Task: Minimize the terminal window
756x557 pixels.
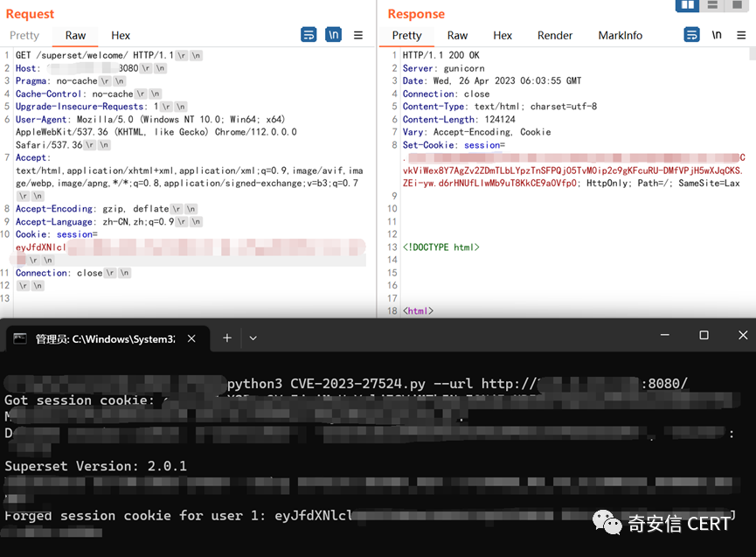Action: pos(665,335)
